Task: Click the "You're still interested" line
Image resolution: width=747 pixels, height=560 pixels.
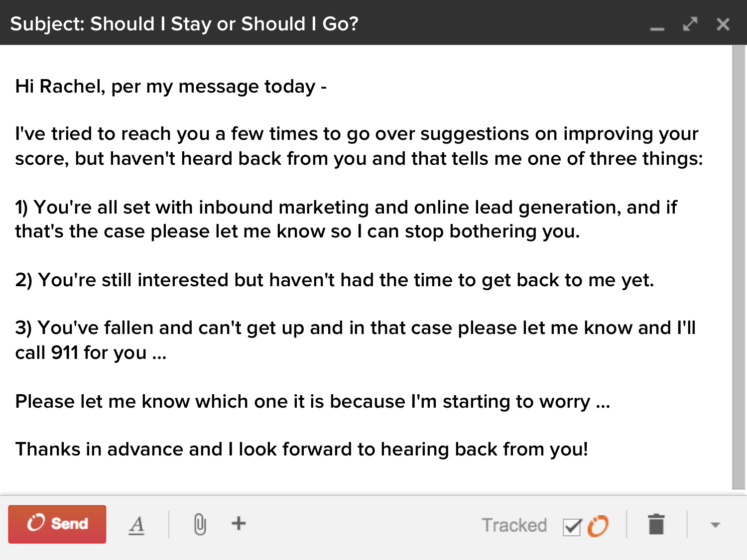Action: pyautogui.click(x=334, y=280)
